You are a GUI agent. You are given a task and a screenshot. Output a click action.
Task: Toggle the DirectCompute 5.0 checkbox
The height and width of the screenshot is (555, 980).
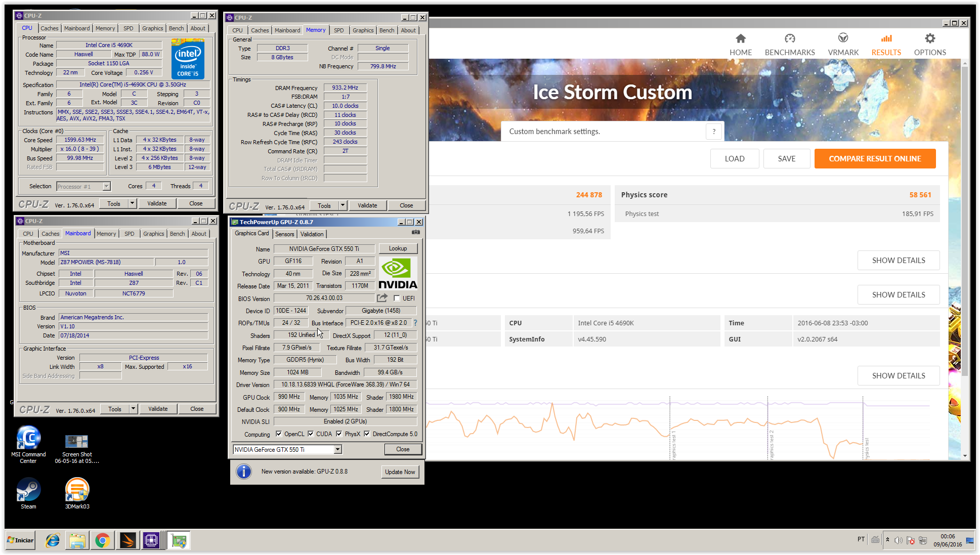coord(367,434)
